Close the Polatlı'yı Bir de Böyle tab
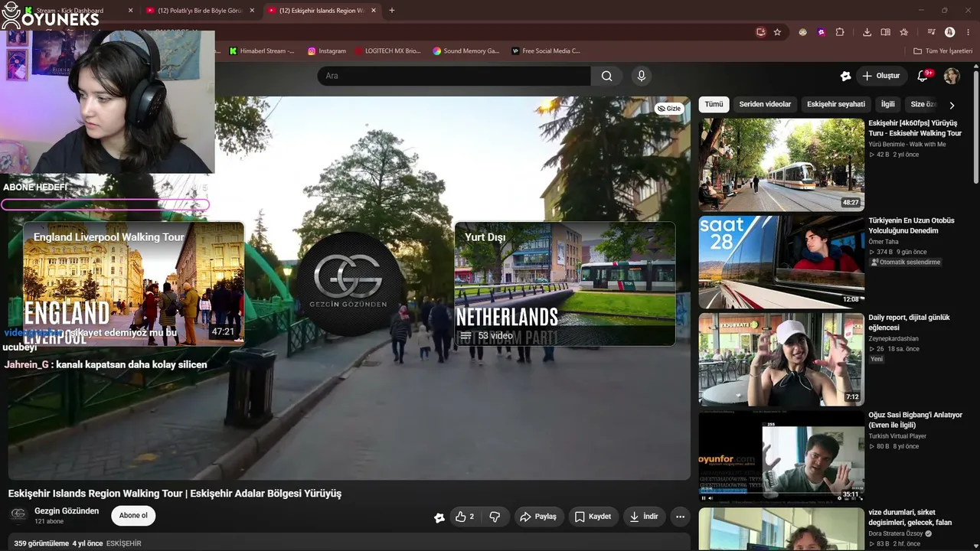Viewport: 980px width, 551px height. click(x=253, y=11)
